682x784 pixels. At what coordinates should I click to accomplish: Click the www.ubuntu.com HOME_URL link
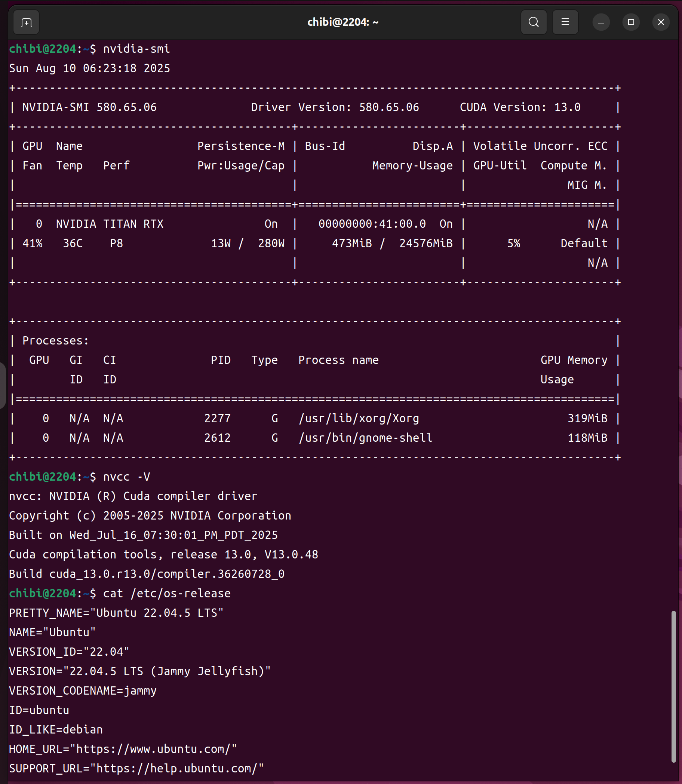(x=156, y=749)
